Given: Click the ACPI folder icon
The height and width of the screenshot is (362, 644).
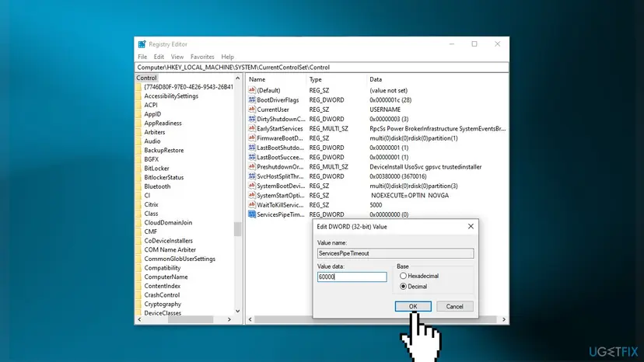Looking at the screenshot, I should pos(138,105).
